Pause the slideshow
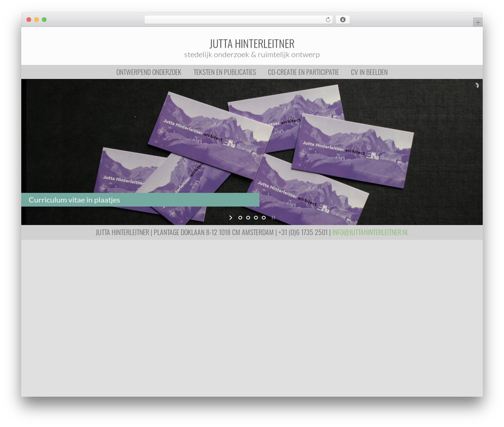Screen dimensions: 504x427 [273, 217]
